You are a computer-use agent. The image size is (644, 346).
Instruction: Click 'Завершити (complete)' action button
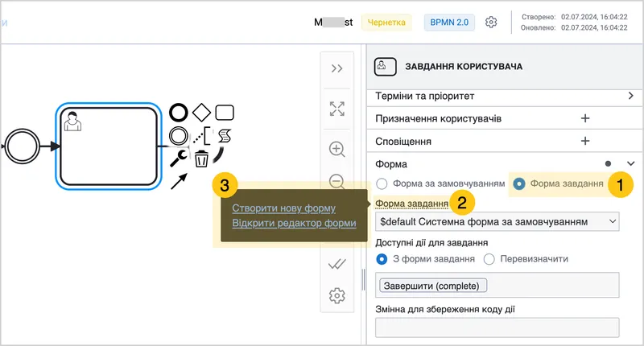coord(433,286)
